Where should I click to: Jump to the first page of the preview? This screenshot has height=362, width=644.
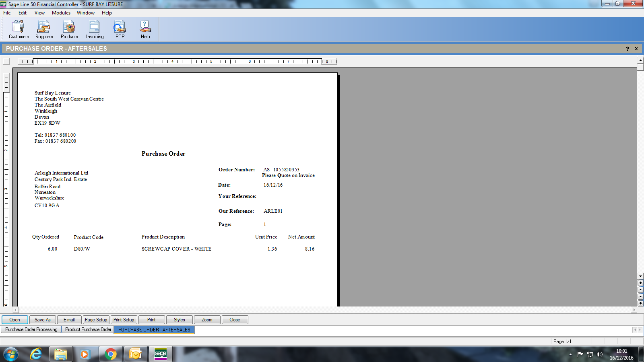coord(640,283)
